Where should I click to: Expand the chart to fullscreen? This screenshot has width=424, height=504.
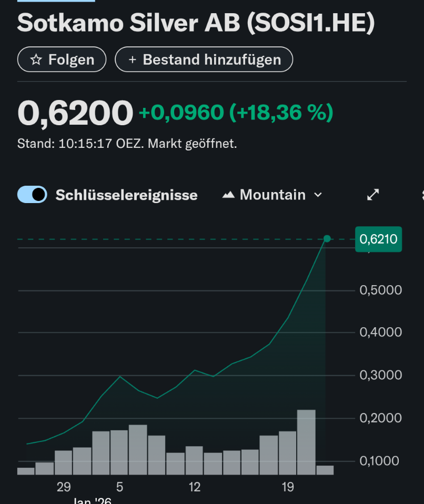coord(373,195)
